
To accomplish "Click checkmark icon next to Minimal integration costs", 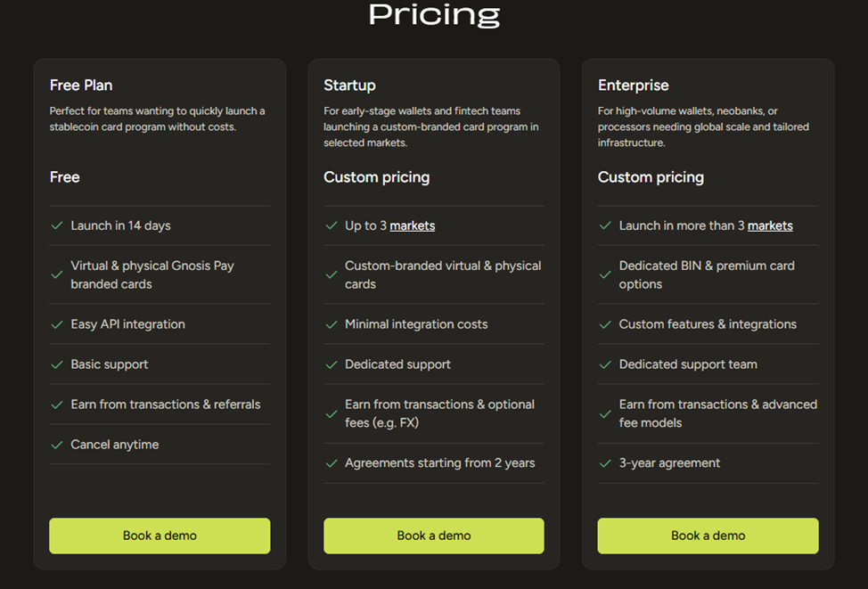I will 332,324.
